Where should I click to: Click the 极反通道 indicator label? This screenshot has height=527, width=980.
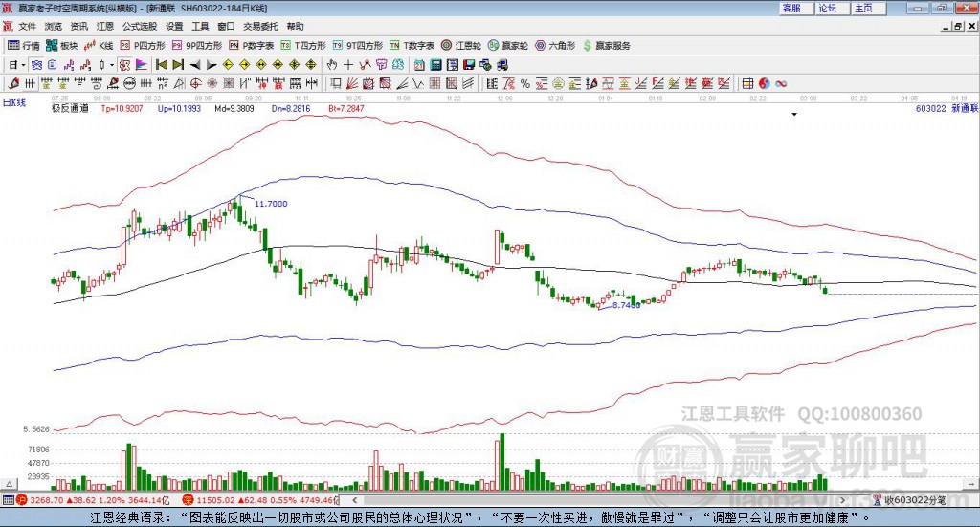coord(70,109)
